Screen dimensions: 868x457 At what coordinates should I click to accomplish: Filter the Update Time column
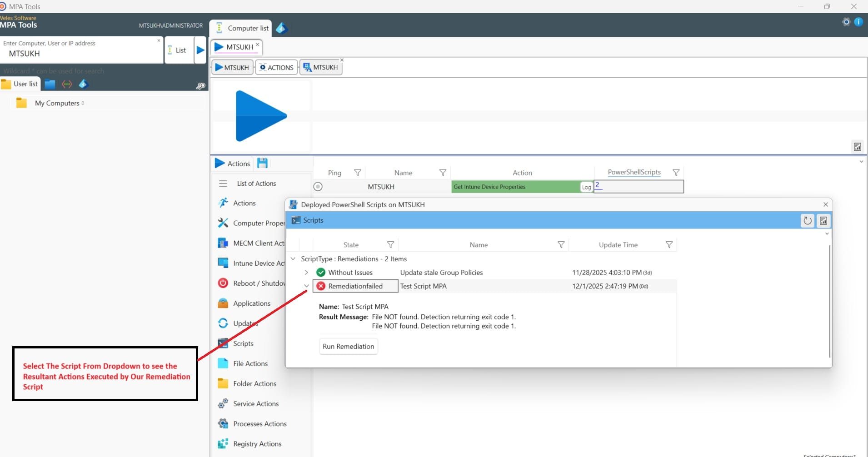pyautogui.click(x=669, y=245)
